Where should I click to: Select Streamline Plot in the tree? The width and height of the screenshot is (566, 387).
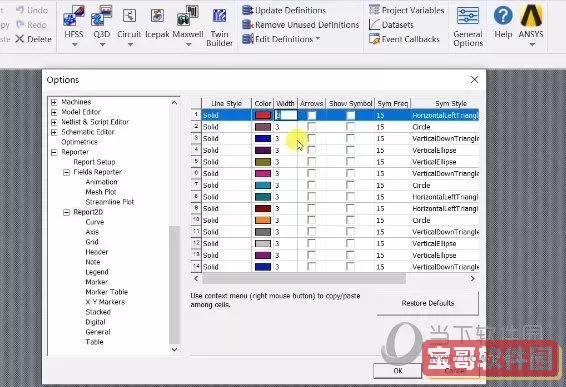point(109,202)
